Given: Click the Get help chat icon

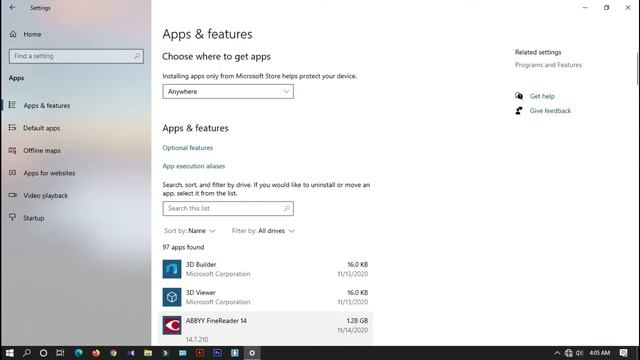Looking at the screenshot, I should 519,96.
